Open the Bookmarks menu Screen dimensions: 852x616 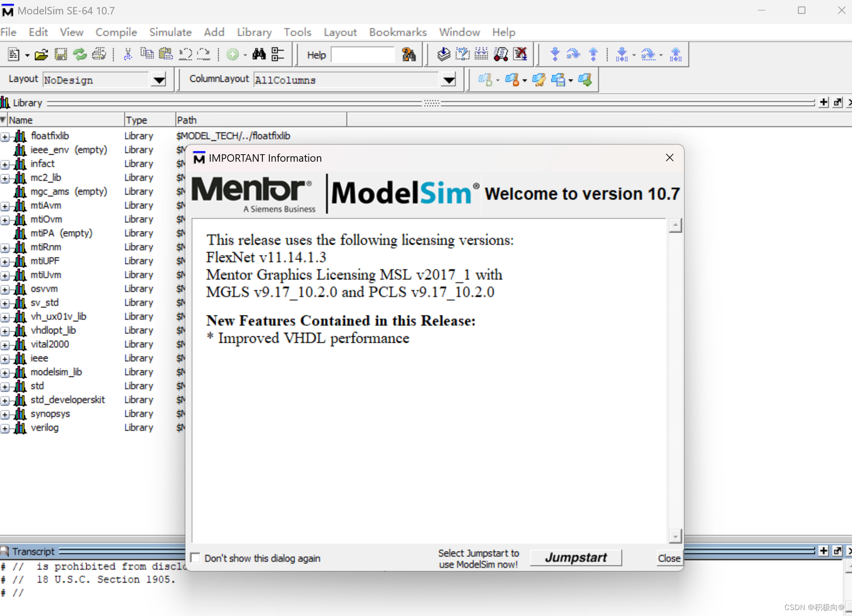tap(398, 32)
